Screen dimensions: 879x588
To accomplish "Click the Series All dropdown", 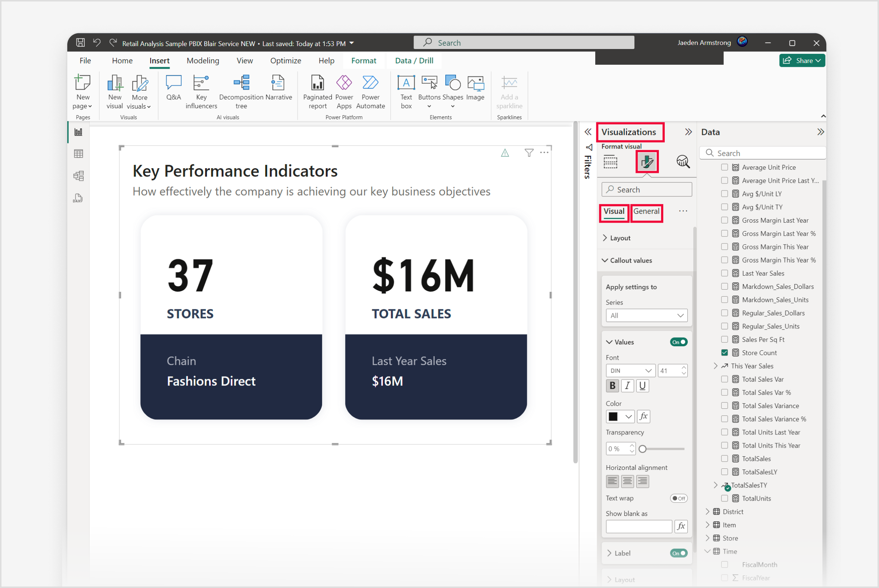I will (645, 316).
